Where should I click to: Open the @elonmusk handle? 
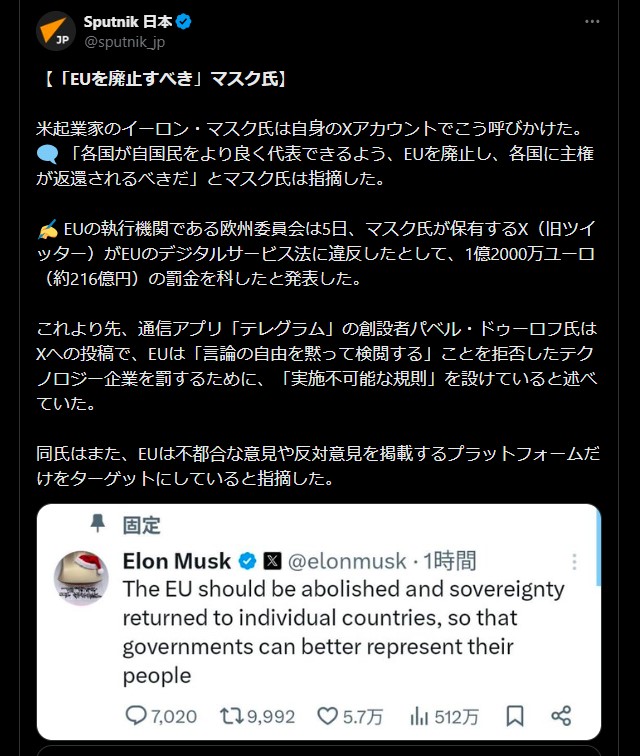349,561
